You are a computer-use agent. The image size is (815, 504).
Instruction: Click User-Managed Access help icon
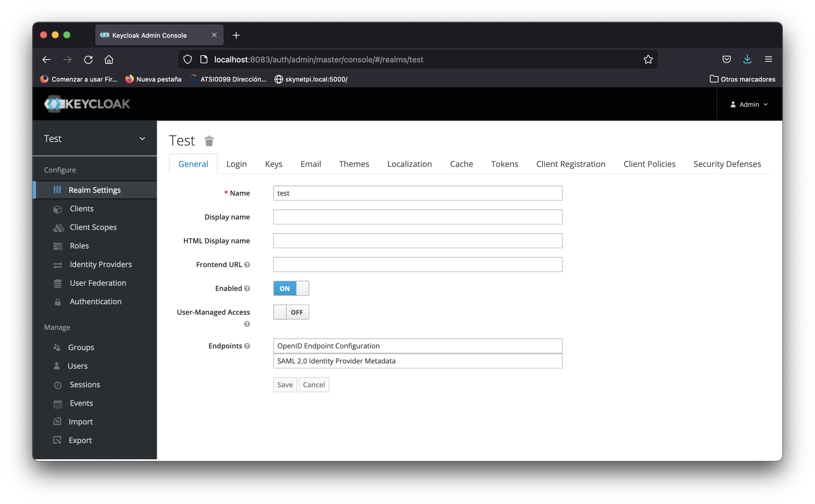tap(247, 324)
